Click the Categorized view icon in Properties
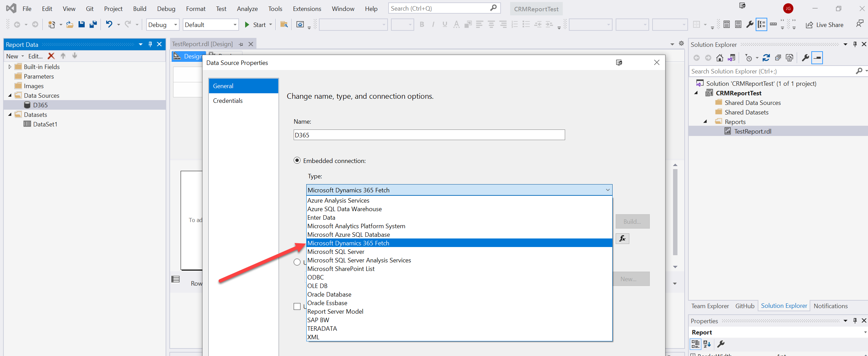The image size is (868, 356). point(696,344)
